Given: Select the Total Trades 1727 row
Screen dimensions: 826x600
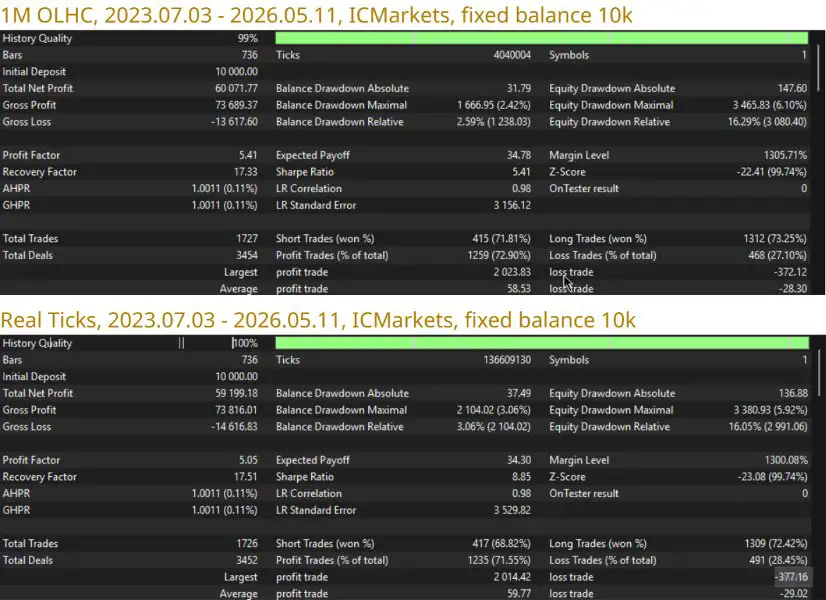Looking at the screenshot, I should click(x=130, y=239).
